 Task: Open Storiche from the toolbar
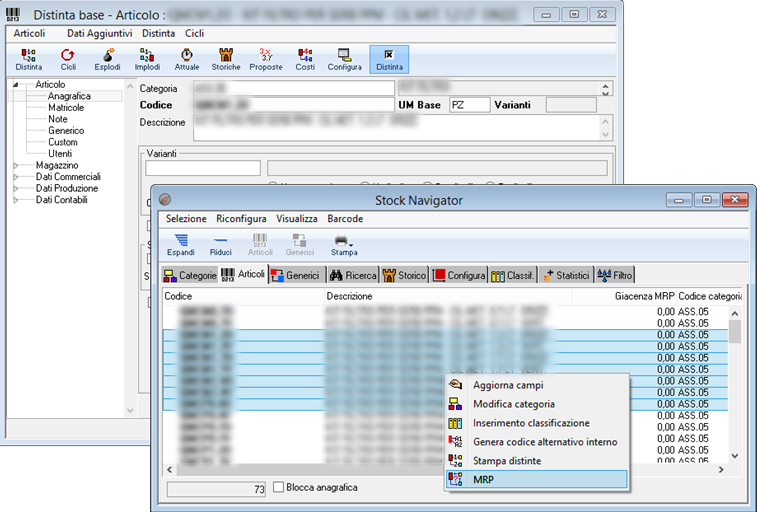point(226,59)
